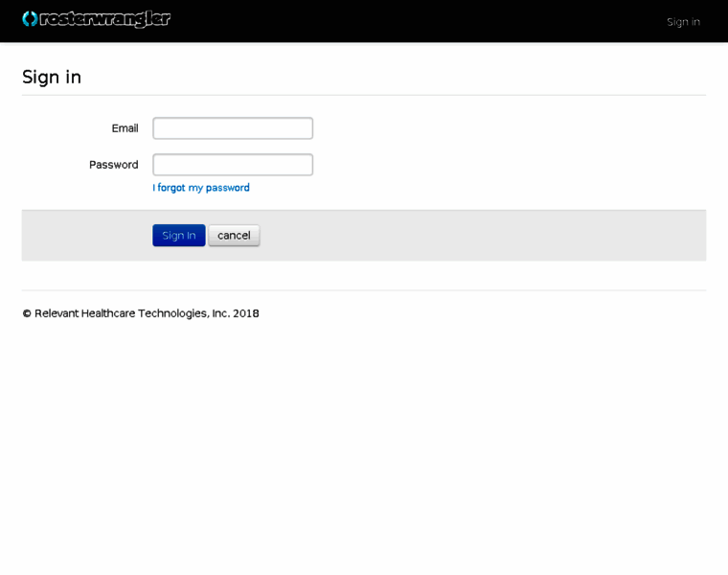Click the 'Sign in' page heading
The image size is (728, 575).
coord(52,77)
